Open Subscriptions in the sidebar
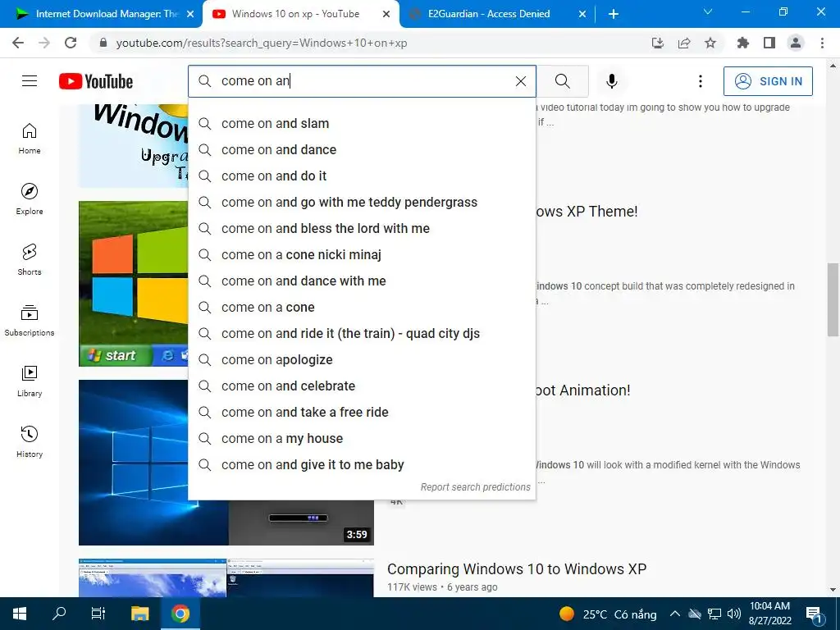This screenshot has width=840, height=630. coord(30,321)
